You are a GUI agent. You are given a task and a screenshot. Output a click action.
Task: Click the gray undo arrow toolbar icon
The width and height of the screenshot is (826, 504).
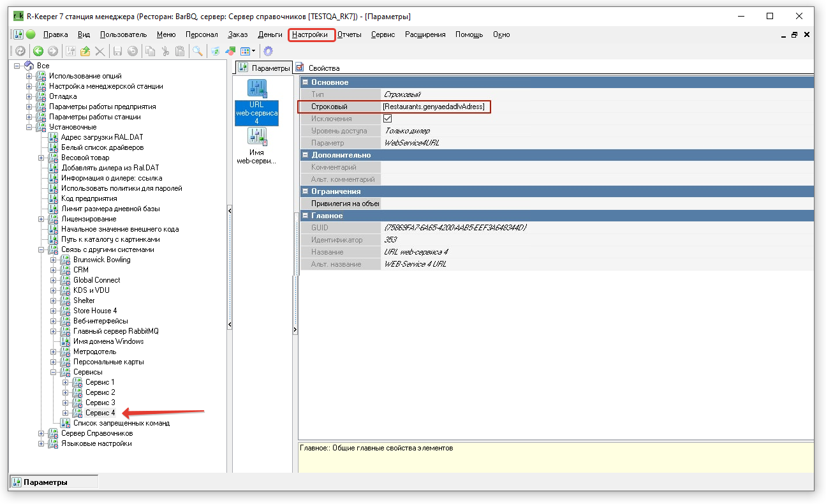click(133, 51)
